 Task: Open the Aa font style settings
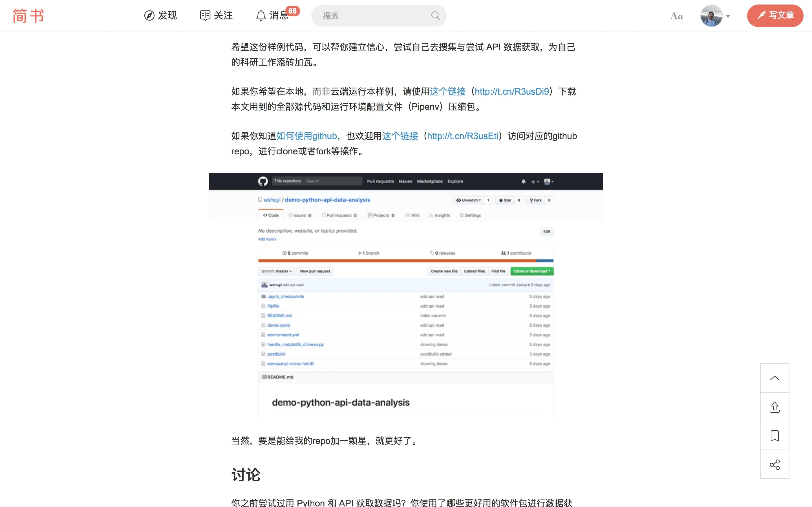(x=676, y=16)
